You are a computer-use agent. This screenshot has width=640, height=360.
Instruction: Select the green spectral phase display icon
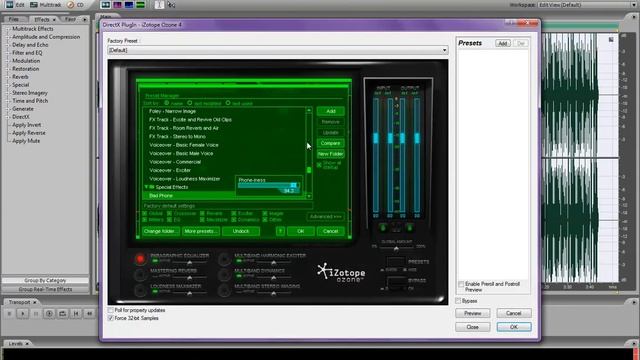click(140, 4)
